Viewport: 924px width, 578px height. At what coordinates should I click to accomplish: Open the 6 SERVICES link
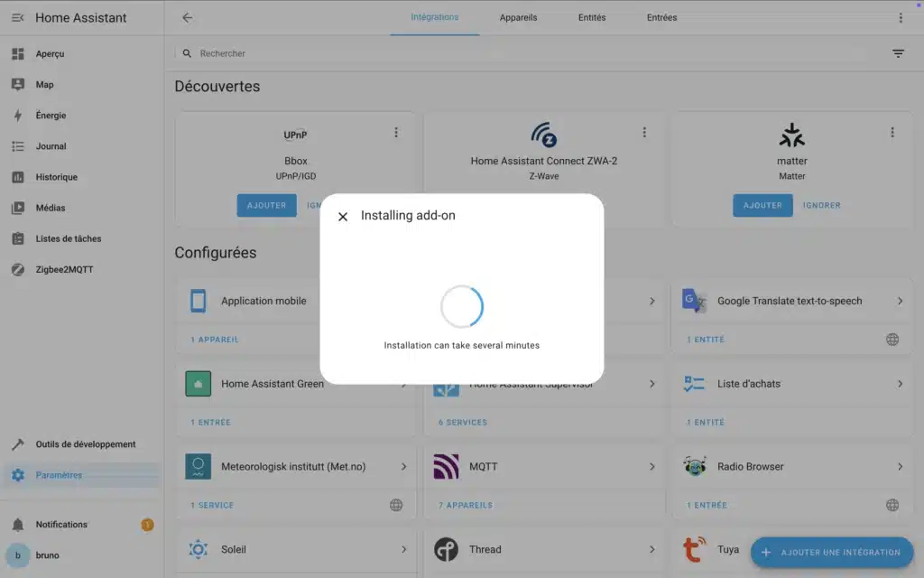tap(463, 423)
